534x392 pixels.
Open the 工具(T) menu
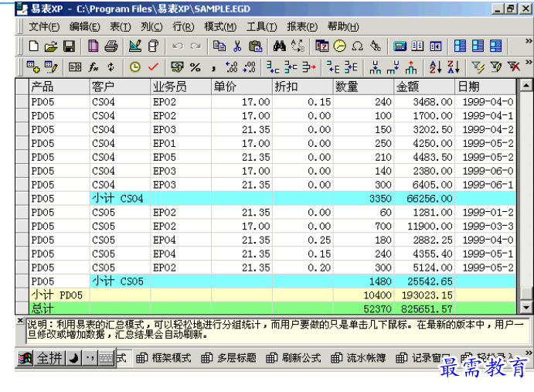pos(261,26)
